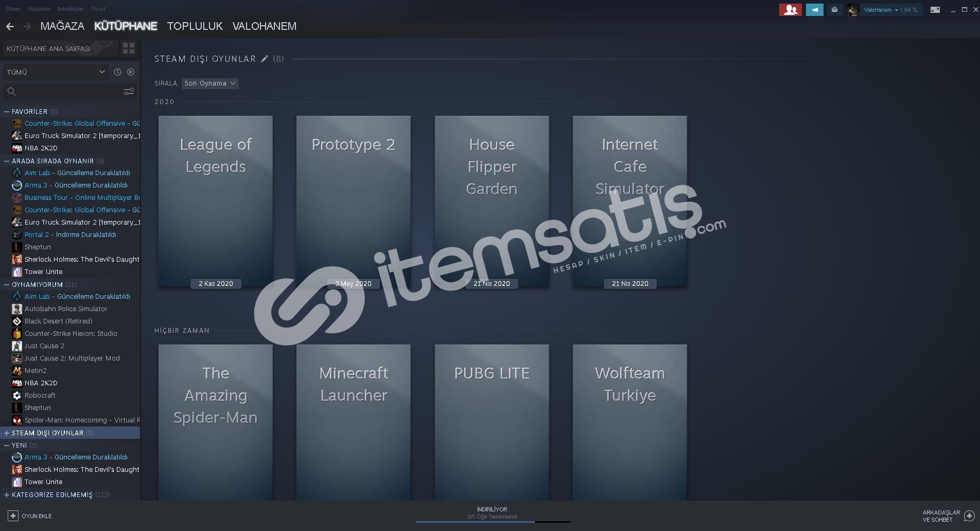
Task: Open the inbox envelope icon
Action: (834, 10)
